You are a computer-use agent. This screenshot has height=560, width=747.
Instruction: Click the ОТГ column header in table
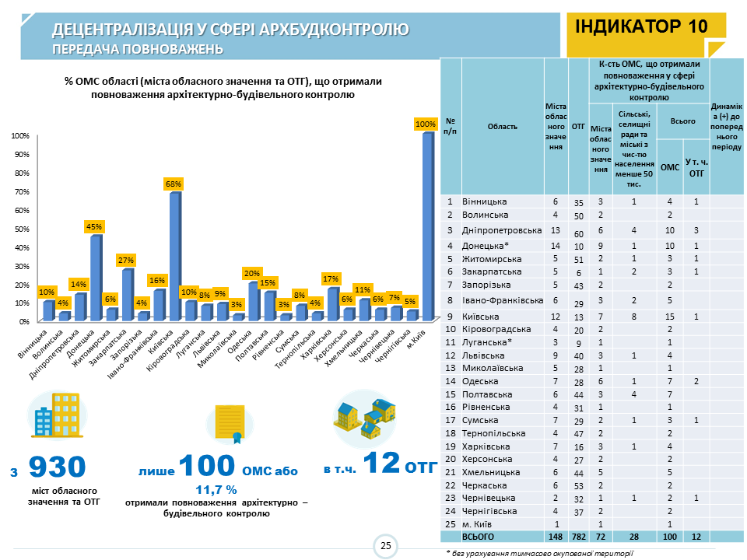[578, 125]
